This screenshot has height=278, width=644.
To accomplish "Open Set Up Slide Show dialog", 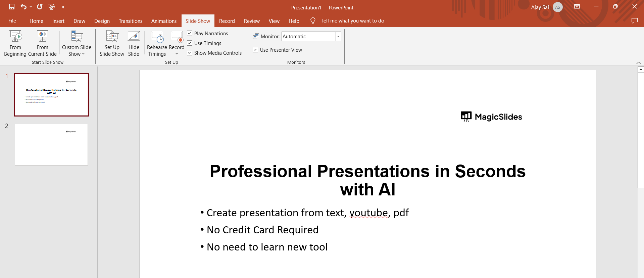I will point(112,43).
